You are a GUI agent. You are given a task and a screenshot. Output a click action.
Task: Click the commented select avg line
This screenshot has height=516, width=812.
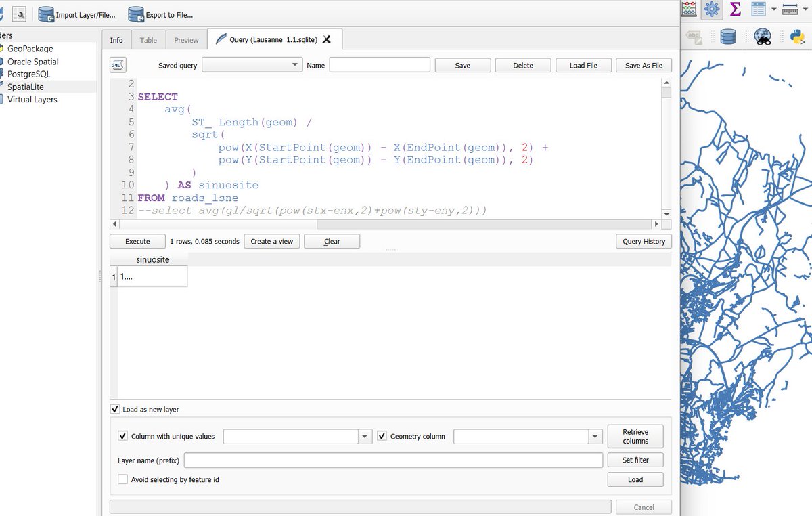312,211
